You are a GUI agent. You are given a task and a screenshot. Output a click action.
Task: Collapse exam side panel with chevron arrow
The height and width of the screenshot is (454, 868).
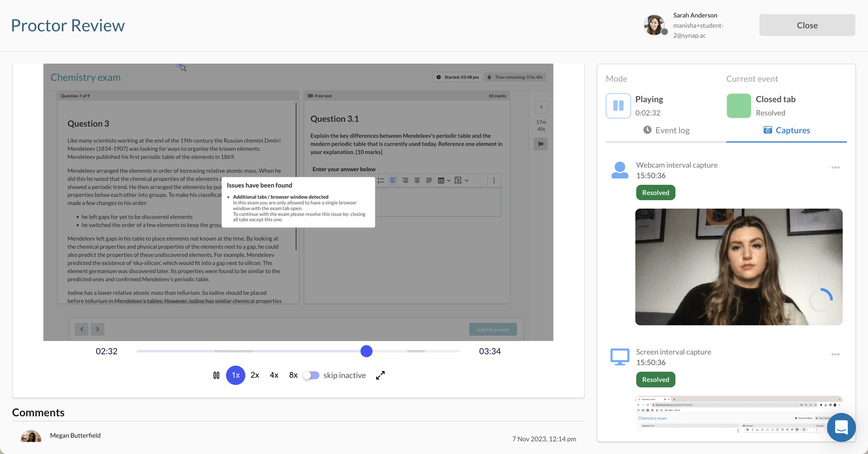(541, 107)
